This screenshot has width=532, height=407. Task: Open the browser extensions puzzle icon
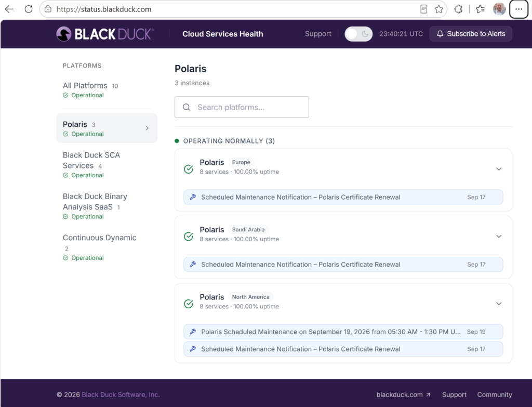tap(458, 9)
